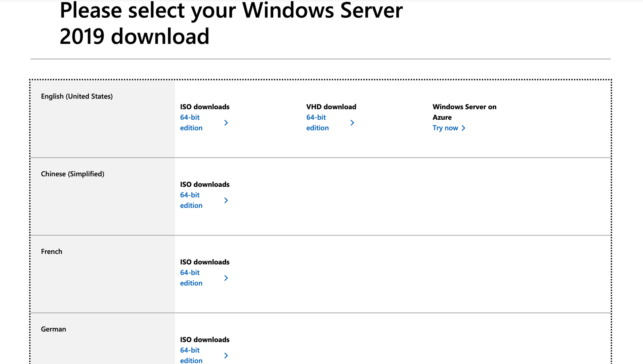Select the Chinese (Simplified) language row
Image resolution: width=643 pixels, height=364 pixels.
(73, 174)
